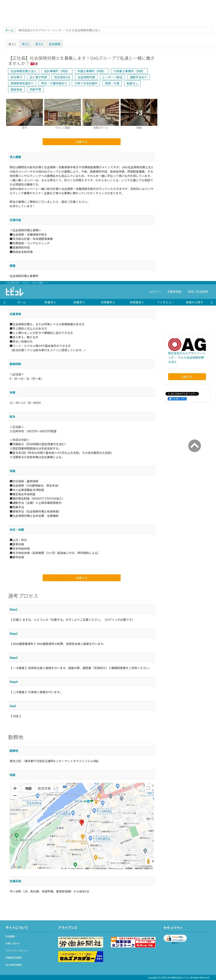Click the 社会保険労務士法人 tag
This screenshot has height=980, width=216.
(24, 71)
